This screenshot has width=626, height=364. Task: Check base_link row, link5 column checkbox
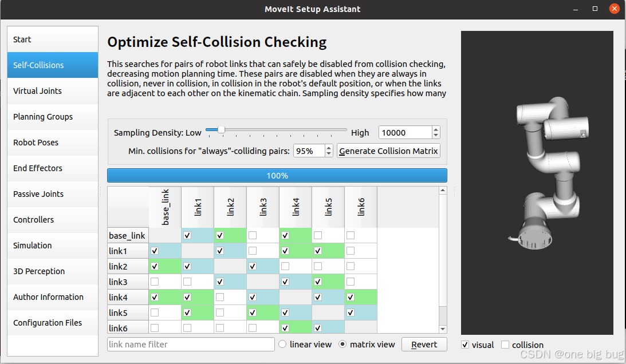pyautogui.click(x=318, y=235)
